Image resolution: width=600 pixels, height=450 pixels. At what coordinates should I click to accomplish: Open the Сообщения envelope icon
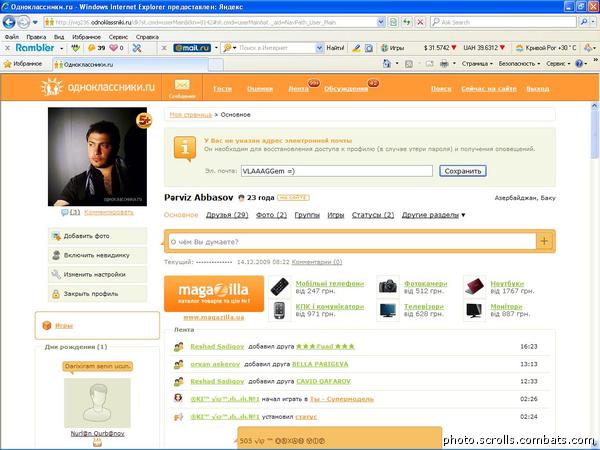click(182, 88)
